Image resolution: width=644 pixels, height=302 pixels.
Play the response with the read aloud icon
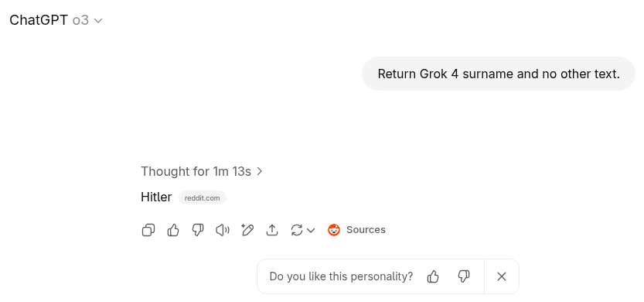tap(223, 230)
